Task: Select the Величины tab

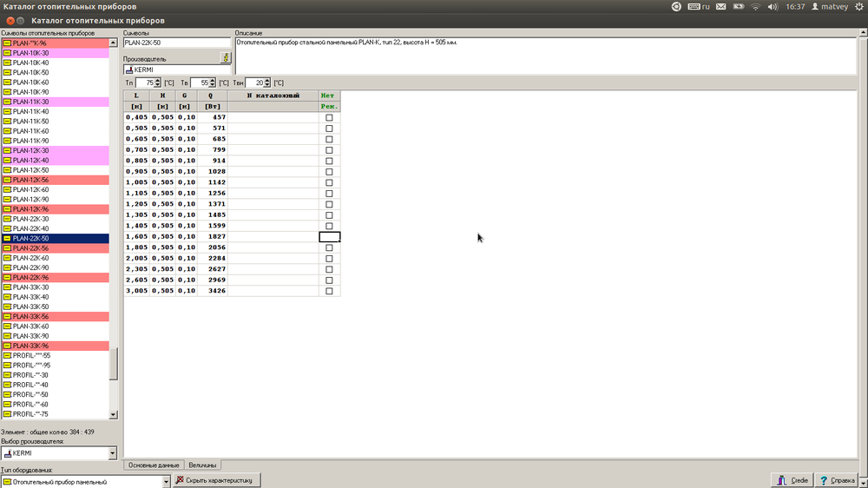Action: pyautogui.click(x=203, y=465)
